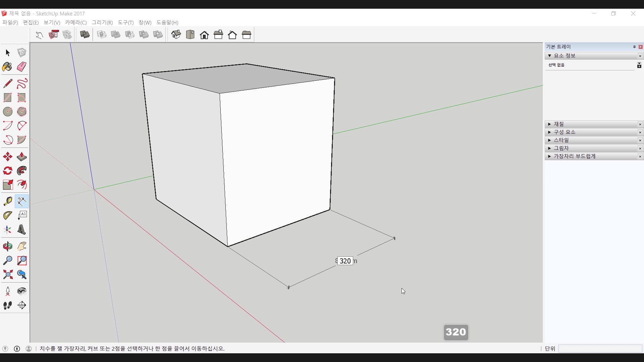Select the Front view house icon
644x362 pixels.
pos(204,35)
